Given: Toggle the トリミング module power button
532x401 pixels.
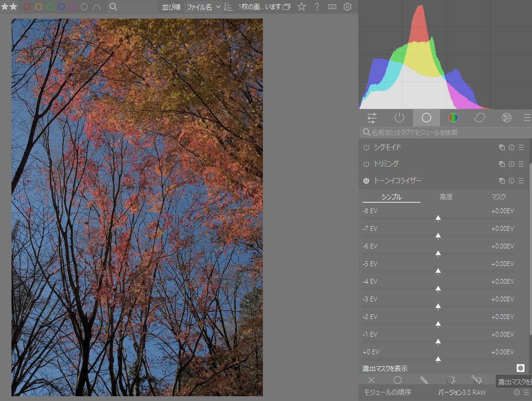Looking at the screenshot, I should [x=366, y=164].
